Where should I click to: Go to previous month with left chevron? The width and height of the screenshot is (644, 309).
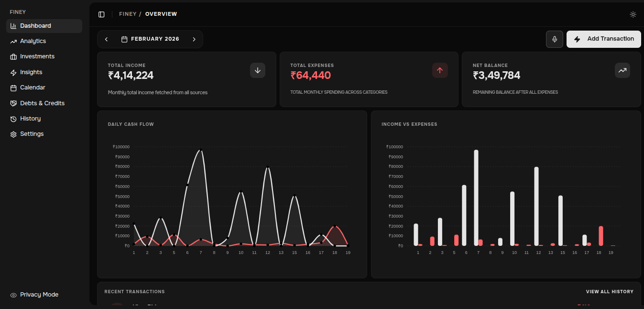tap(106, 39)
